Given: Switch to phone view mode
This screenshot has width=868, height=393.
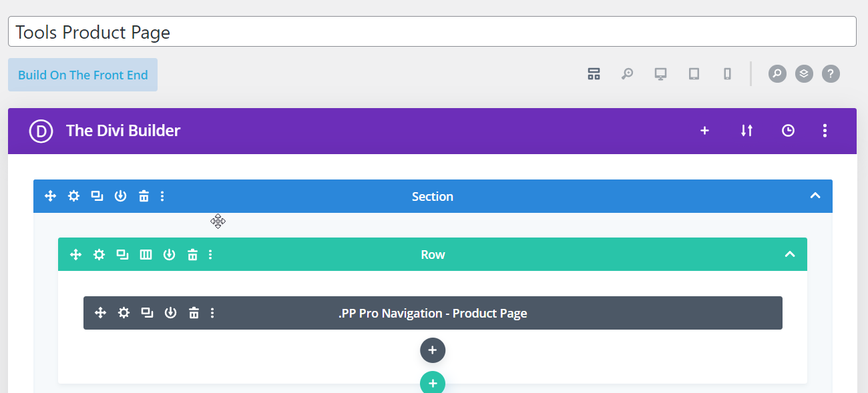Looking at the screenshot, I should [x=727, y=73].
